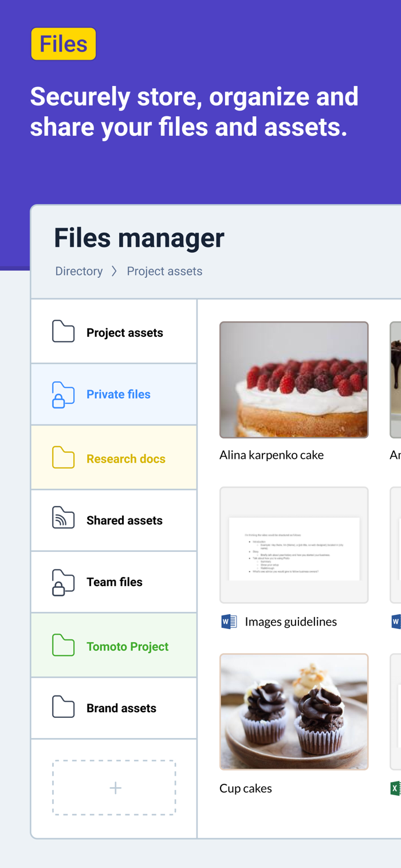The width and height of the screenshot is (401, 868).
Task: Open the raspberry cake thumbnail
Action: 294,380
